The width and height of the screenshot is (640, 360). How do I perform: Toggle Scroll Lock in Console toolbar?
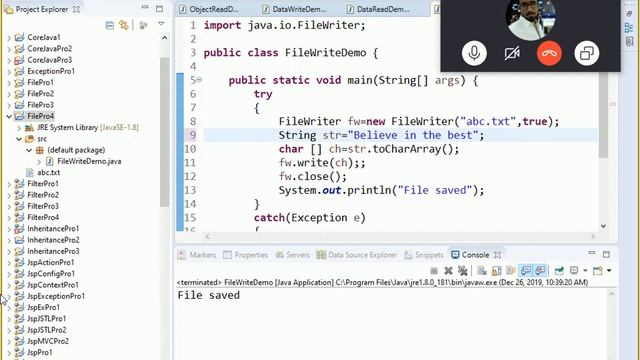tap(496, 271)
